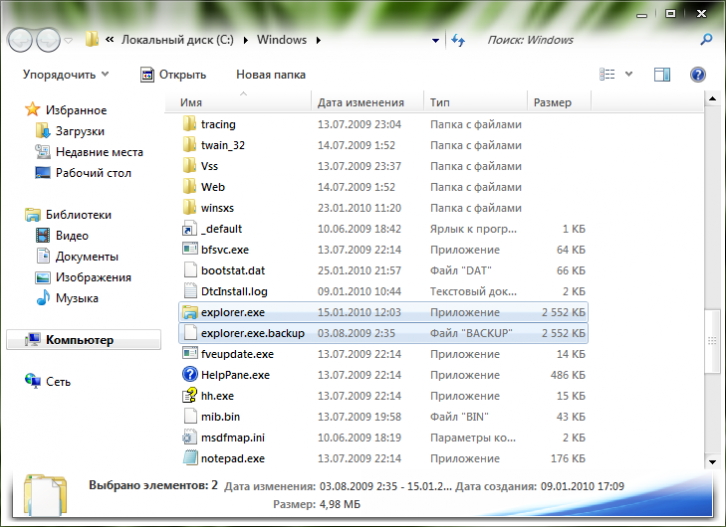
Task: Sort by the Дата изменения column header
Action: click(360, 102)
